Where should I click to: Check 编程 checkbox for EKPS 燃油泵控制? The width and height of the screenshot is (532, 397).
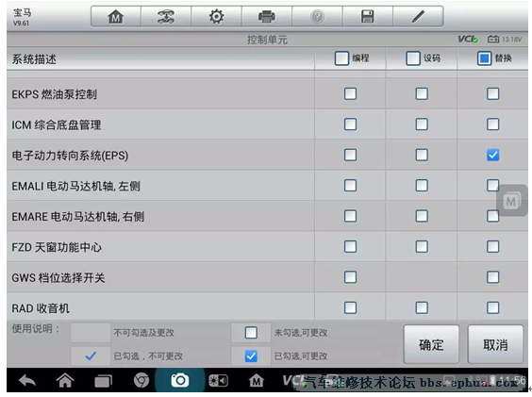[x=350, y=93]
